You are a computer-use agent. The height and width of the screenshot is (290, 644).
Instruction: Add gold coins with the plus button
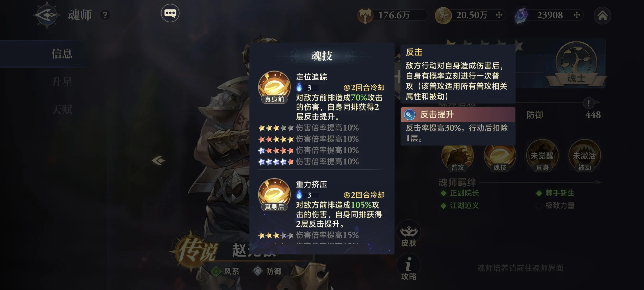[499, 15]
